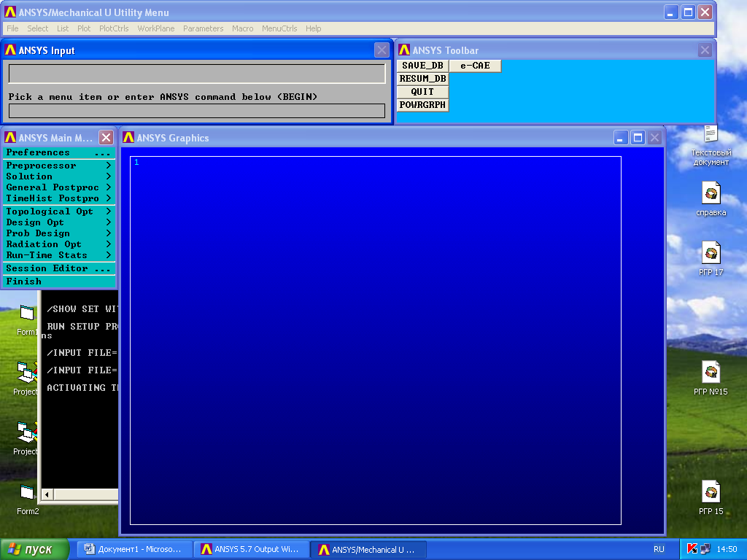Click the e-CAE toolbar button
The width and height of the screenshot is (747, 560).
[x=475, y=66]
